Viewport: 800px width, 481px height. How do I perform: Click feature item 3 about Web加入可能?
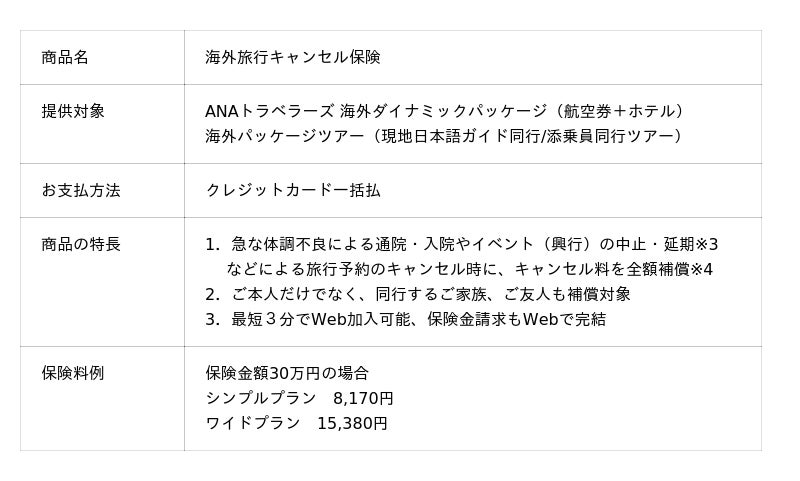pos(418,319)
